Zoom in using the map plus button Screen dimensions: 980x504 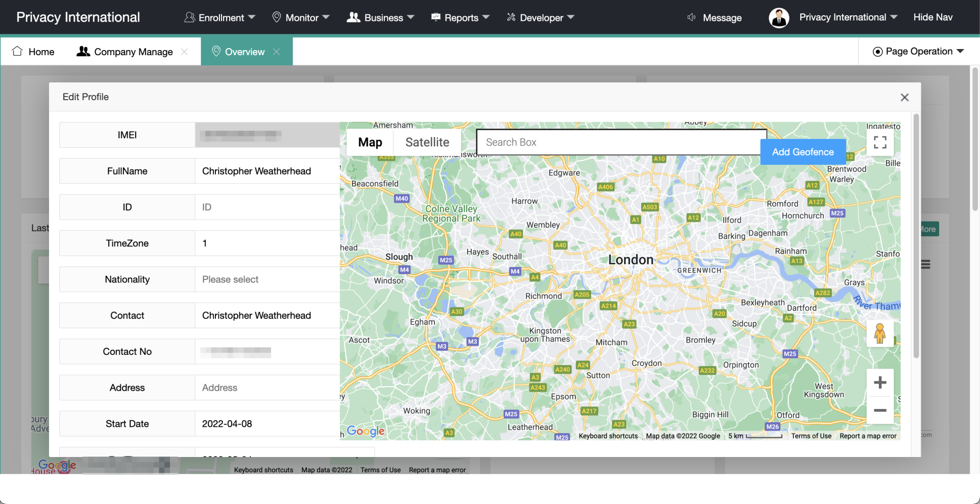click(x=879, y=382)
